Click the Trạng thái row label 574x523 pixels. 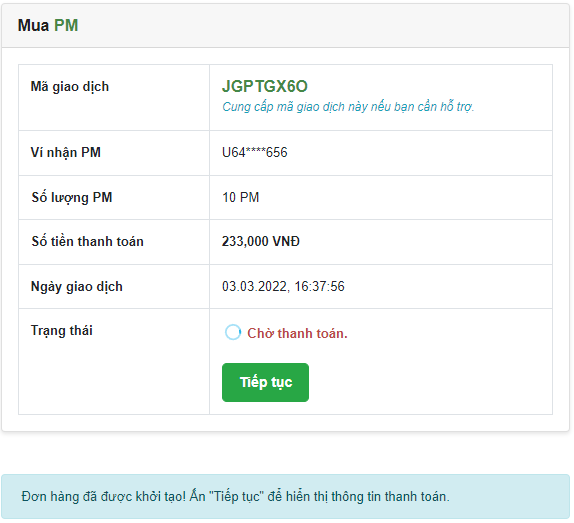click(62, 330)
